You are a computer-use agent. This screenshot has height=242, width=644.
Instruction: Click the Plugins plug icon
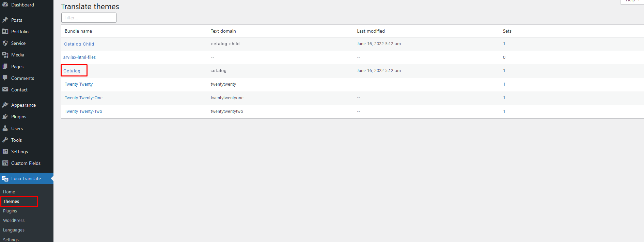tap(5, 117)
